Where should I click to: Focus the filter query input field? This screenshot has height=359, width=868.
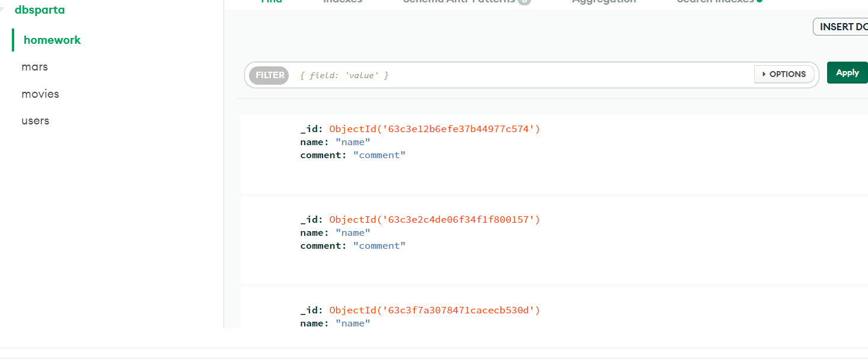pos(525,75)
